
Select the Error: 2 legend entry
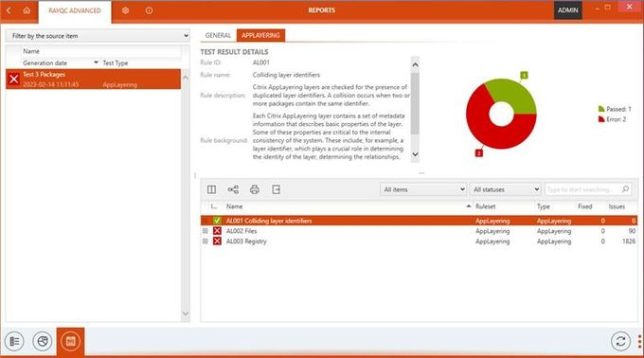[x=612, y=119]
